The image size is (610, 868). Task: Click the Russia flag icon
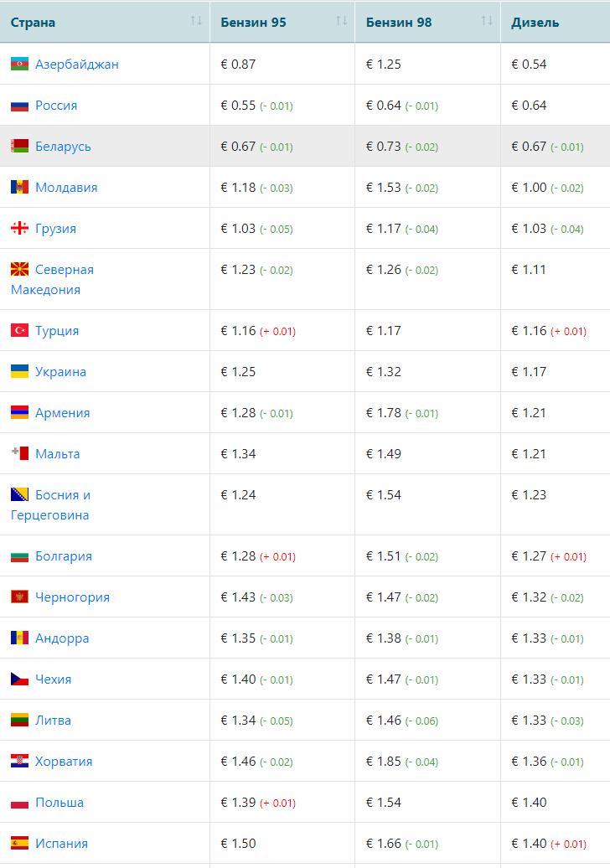point(20,106)
